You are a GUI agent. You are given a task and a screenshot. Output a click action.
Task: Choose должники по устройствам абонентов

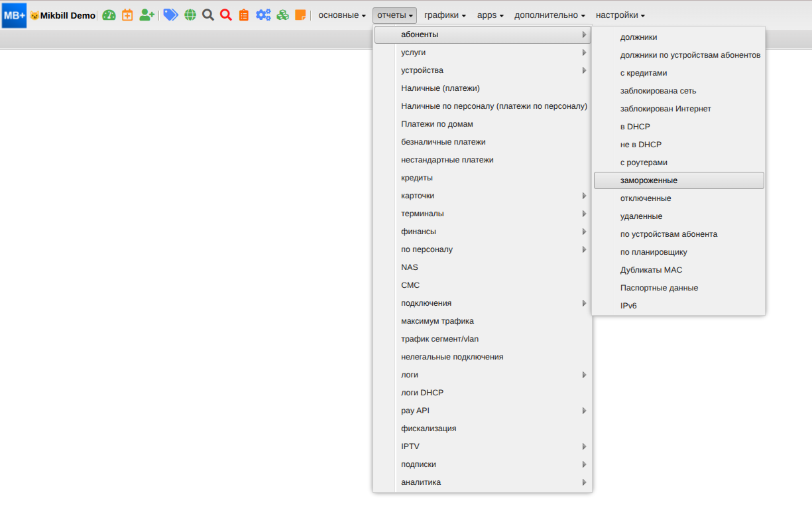pyautogui.click(x=679, y=55)
